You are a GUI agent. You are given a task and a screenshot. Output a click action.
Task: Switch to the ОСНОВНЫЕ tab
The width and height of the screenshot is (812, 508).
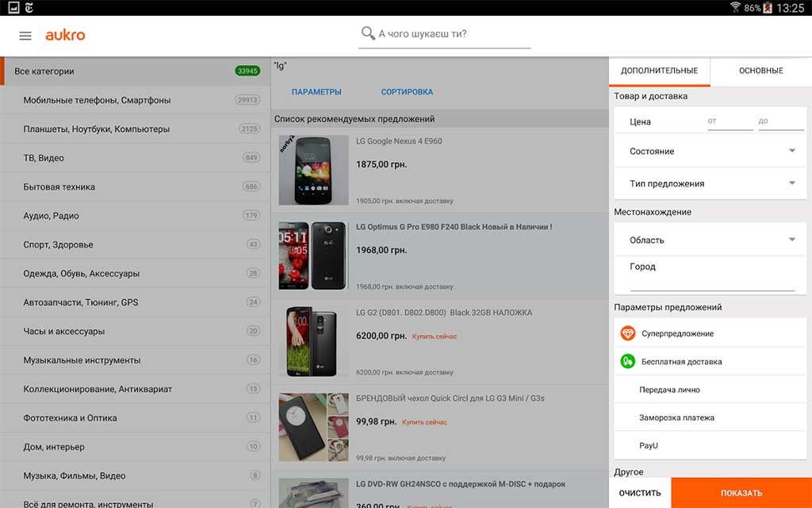click(x=760, y=71)
